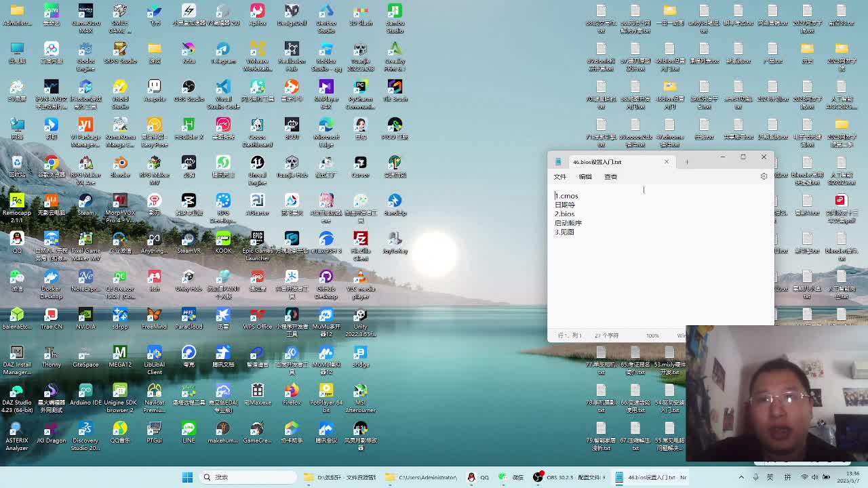Open the 编辑 menu in Notepad
Screen dimensions: 868x488
[x=585, y=177]
